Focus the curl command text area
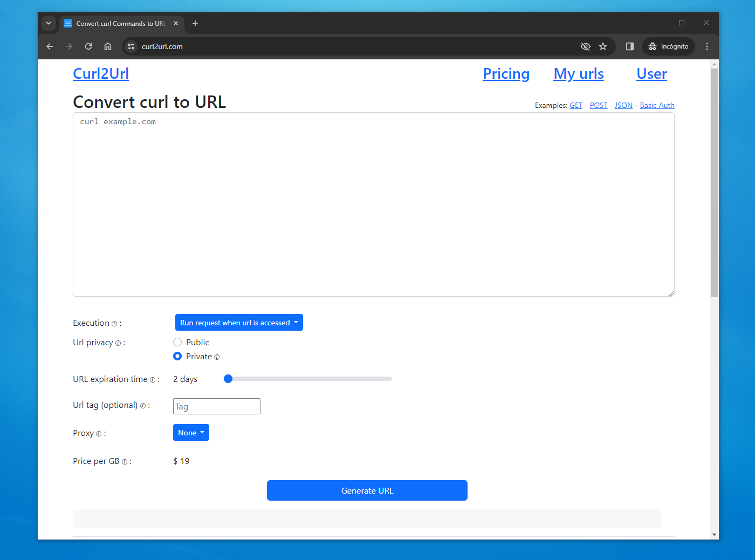 click(x=374, y=204)
